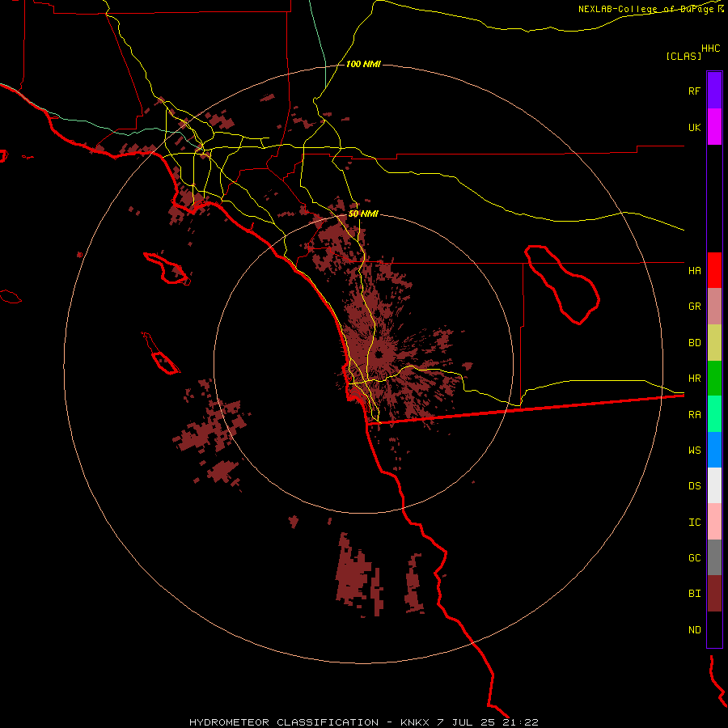Click the DS white legend swatch
This screenshot has width=728, height=728.
(x=714, y=485)
